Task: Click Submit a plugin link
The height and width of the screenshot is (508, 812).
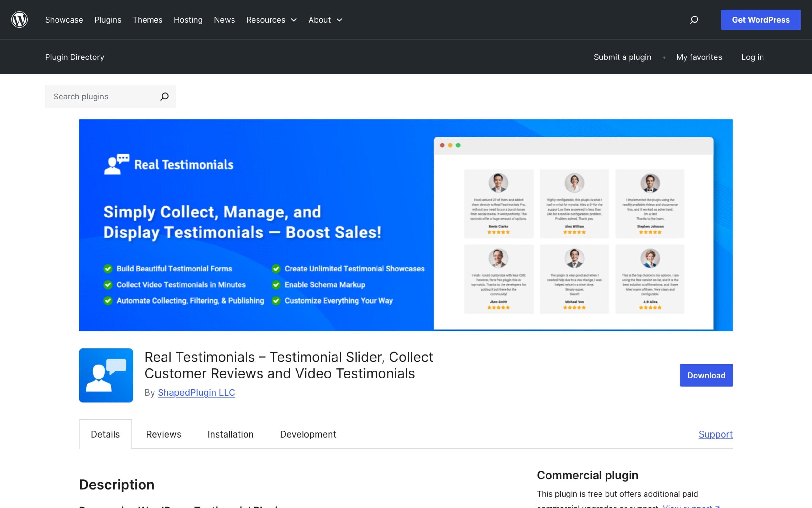Action: tap(622, 57)
